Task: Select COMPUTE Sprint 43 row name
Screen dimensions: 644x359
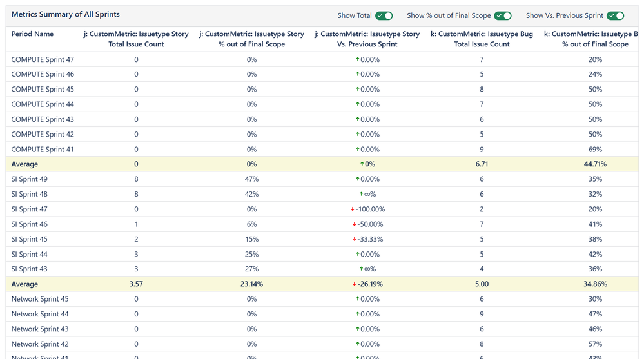Action: (x=43, y=119)
